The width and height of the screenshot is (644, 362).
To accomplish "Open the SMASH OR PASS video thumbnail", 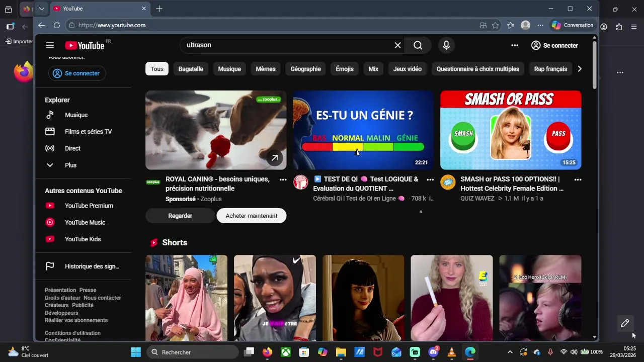I will click(x=511, y=130).
